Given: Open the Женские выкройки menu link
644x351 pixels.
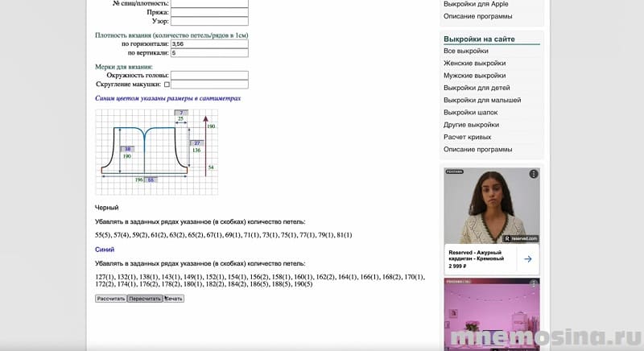Looking at the screenshot, I should point(474,64).
